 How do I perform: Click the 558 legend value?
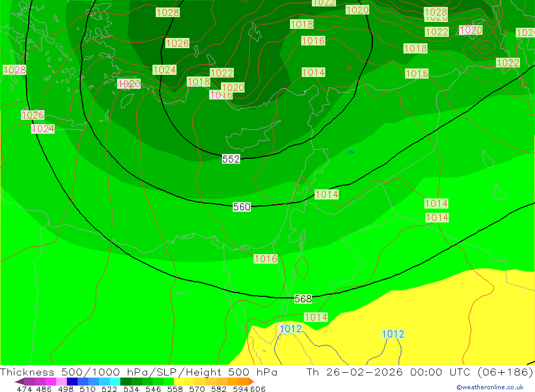pos(175,389)
